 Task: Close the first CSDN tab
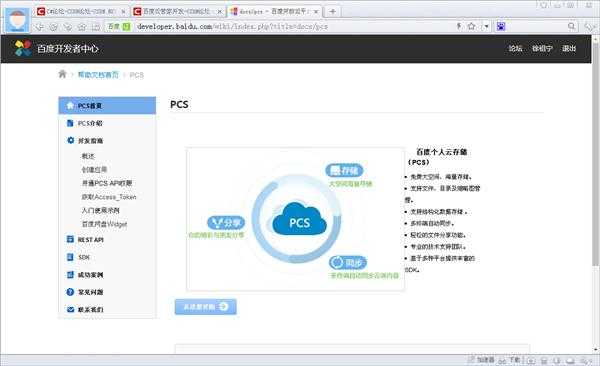123,12
